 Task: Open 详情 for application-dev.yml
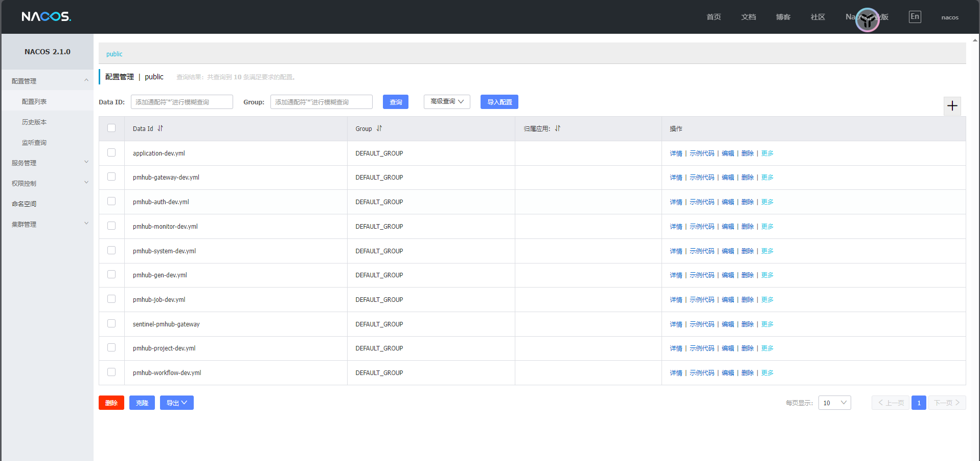[x=676, y=153]
